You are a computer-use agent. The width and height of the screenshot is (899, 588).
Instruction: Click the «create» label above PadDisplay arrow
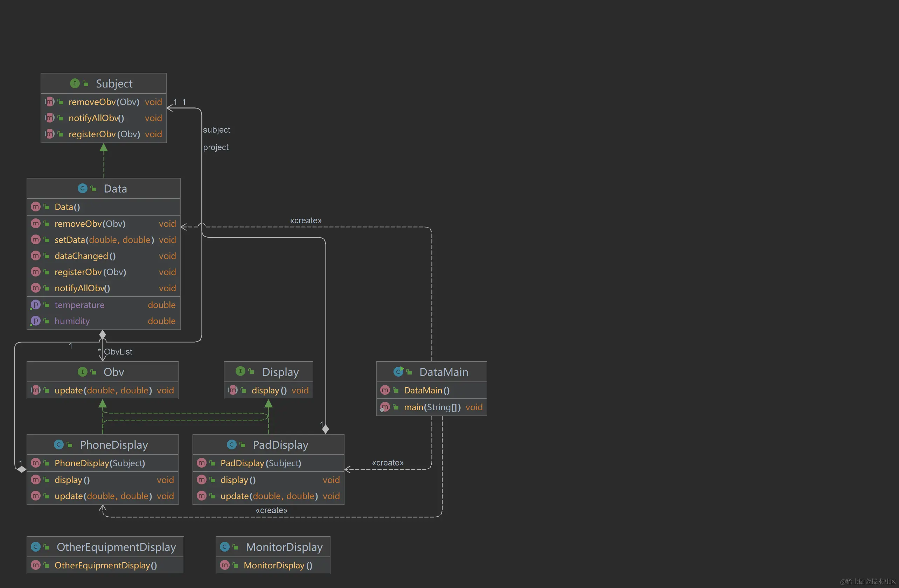[x=388, y=463]
